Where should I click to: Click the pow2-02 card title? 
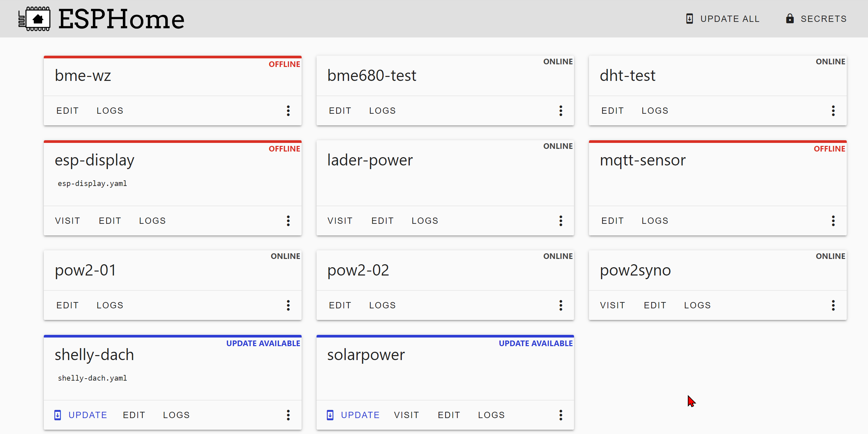pos(358,270)
